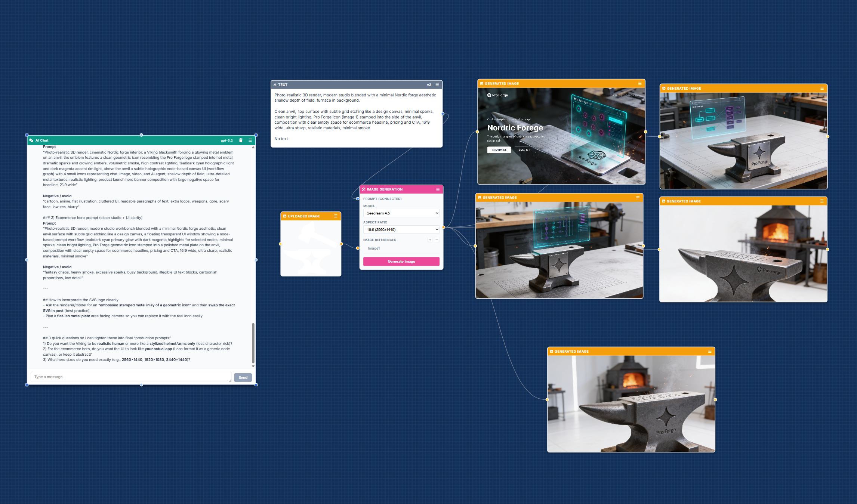Open the menu on the Image Generation node
This screenshot has height=504, width=857.
[x=437, y=189]
